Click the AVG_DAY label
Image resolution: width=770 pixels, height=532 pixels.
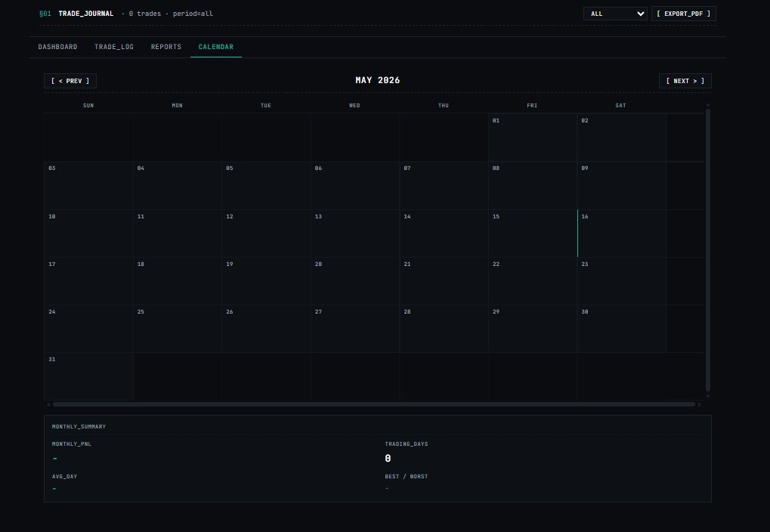tap(64, 476)
